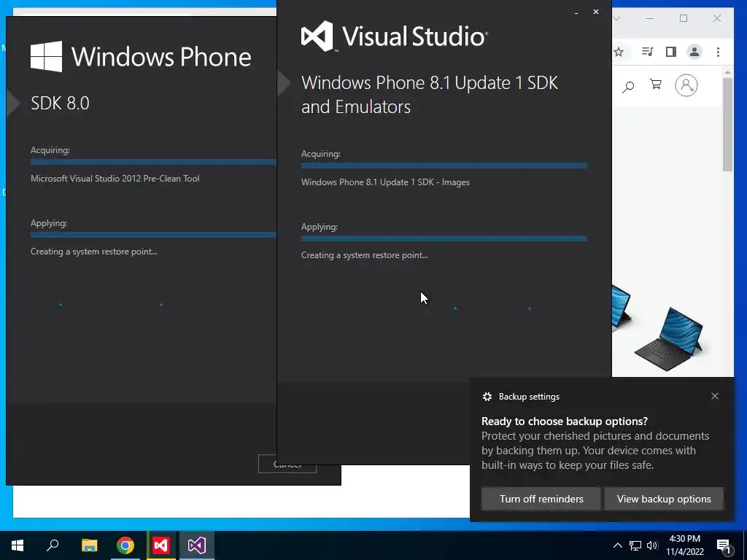Viewport: 747px width, 560px height.
Task: Click the Windows Phone logo
Action: (x=141, y=57)
